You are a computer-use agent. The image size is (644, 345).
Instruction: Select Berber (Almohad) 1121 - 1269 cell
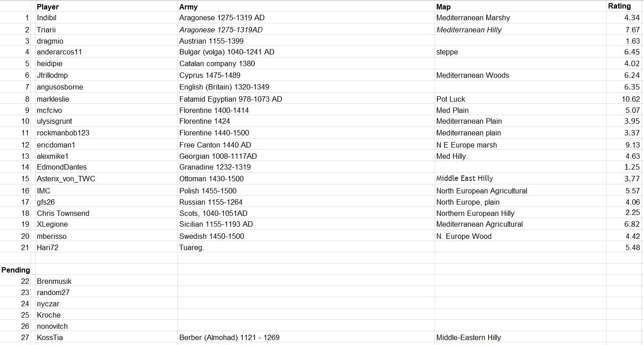click(306, 337)
